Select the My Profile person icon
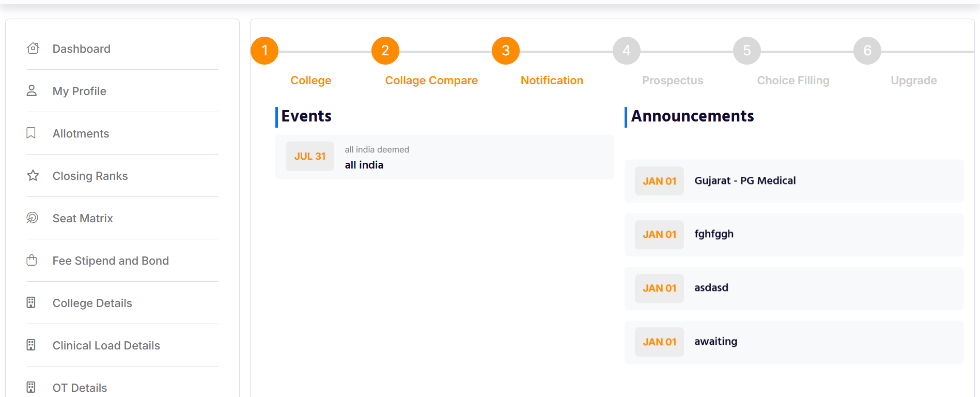Screen dimensions: 980x397 point(33,90)
